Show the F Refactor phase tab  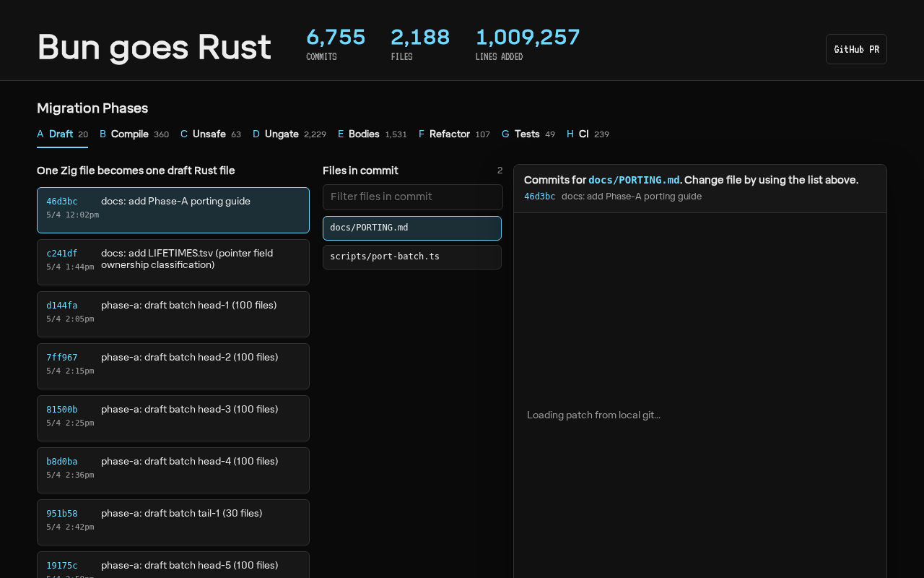[454, 134]
